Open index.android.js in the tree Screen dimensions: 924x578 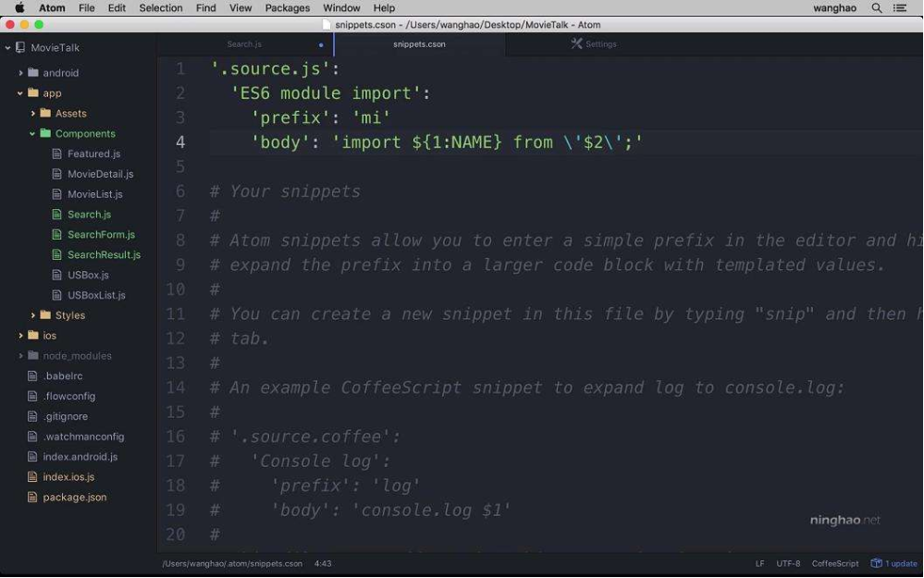click(x=80, y=457)
